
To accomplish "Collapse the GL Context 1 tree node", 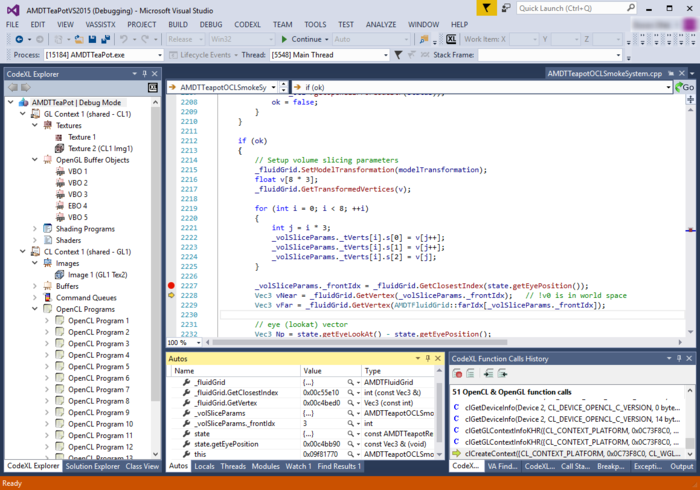I will click(x=23, y=114).
